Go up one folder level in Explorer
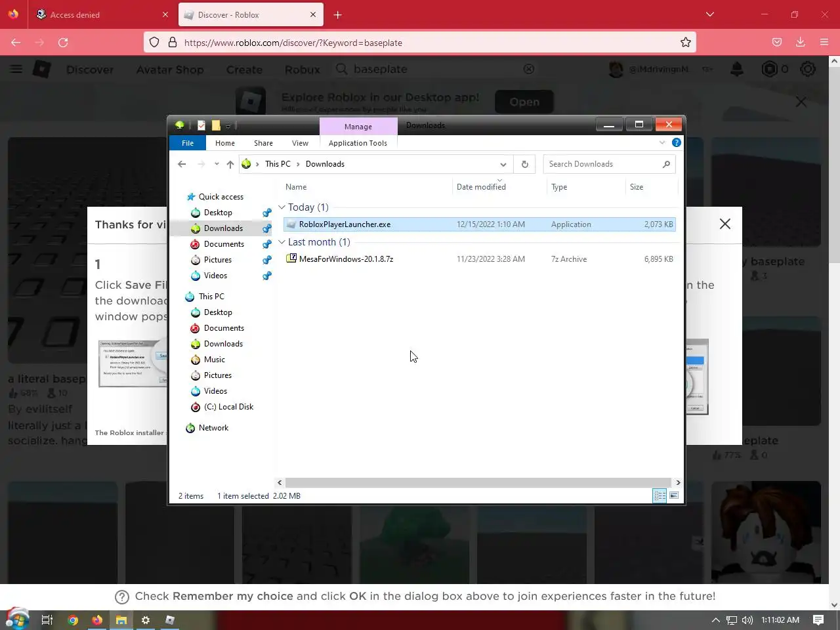 tap(230, 164)
